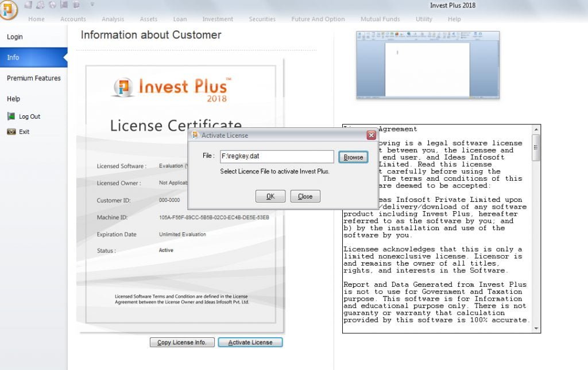Open the Utility ribbon tab
This screenshot has height=370, width=588.
[424, 19]
